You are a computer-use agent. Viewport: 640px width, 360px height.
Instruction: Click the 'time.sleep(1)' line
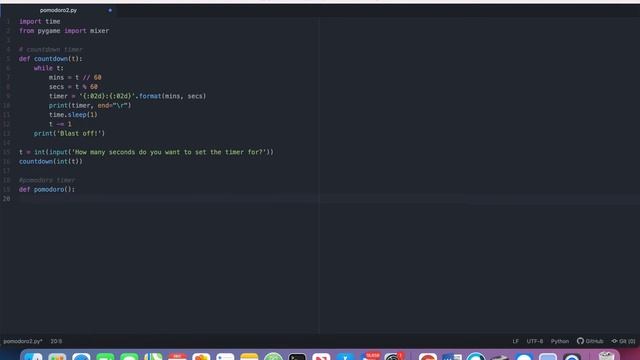73,115
